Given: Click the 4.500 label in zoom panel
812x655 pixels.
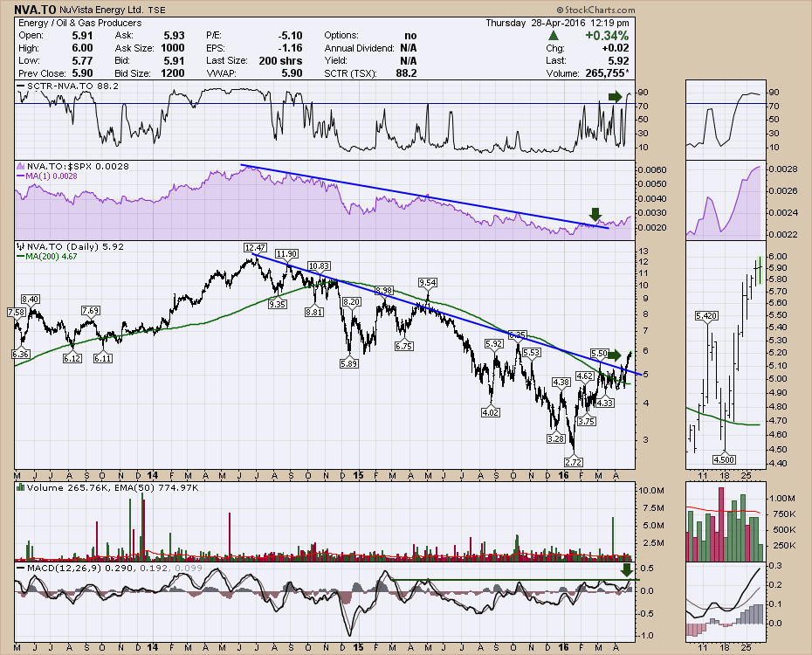Looking at the screenshot, I should pos(724,459).
